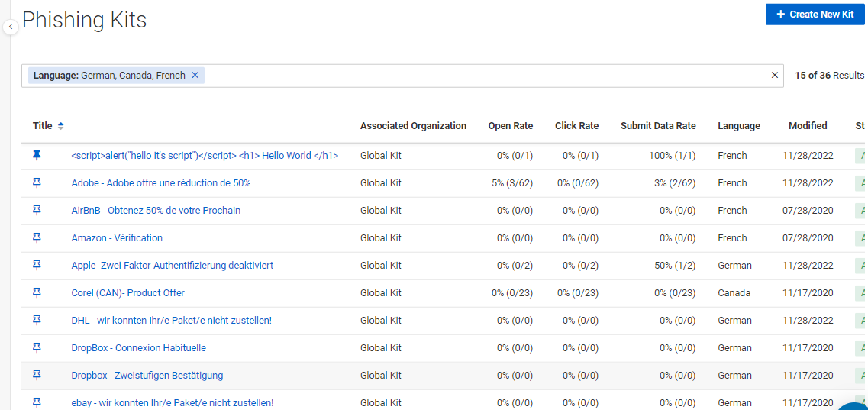Unpin the pinned script alert Hello World kit
Screen dimensions: 868x410
click(37, 156)
